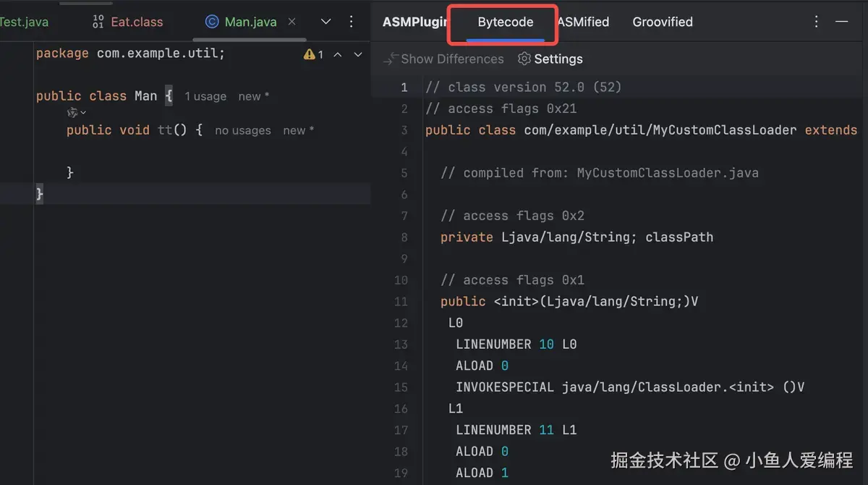This screenshot has width=868, height=485.
Task: Click the 'no usages' hint for tt()
Action: point(243,130)
